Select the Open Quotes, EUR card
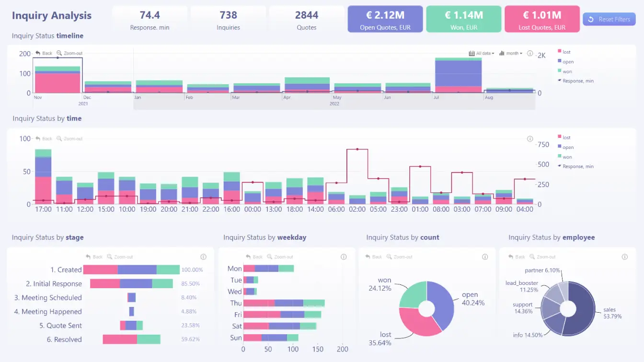644x362 pixels. click(x=385, y=19)
